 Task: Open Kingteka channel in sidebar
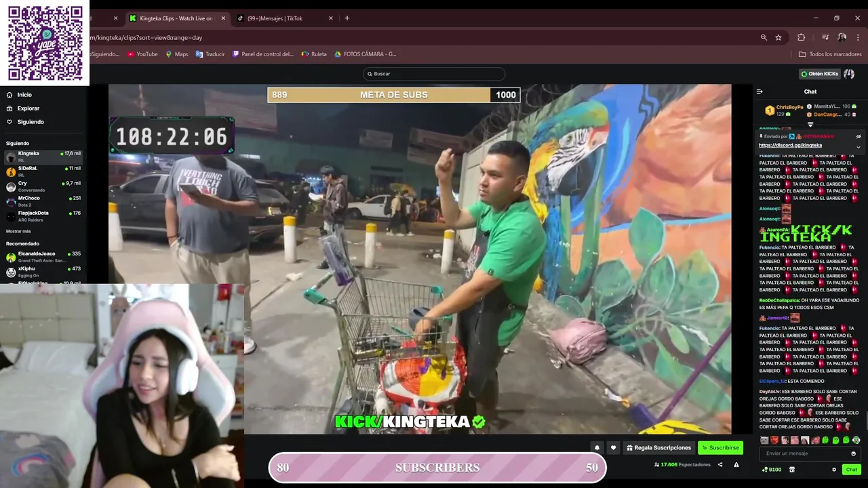[44, 157]
